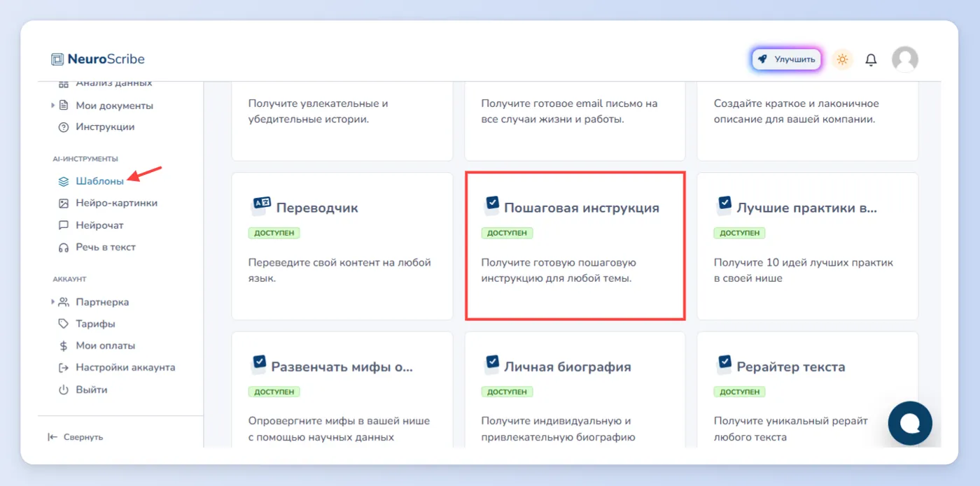
Task: Click the Развенчать мифы card icon
Action: click(259, 364)
